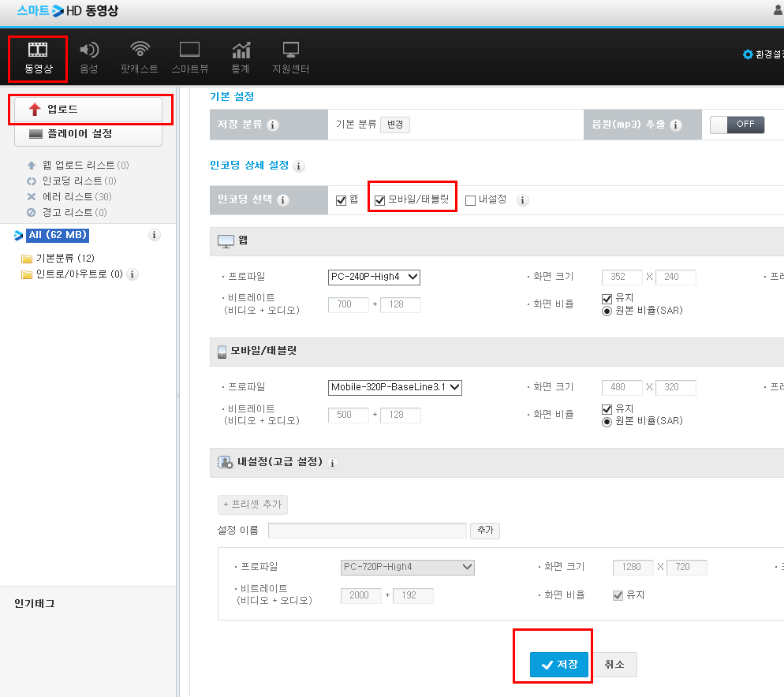The height and width of the screenshot is (697, 784).
Task: Click the 플레이어 설정 button
Action: pyautogui.click(x=88, y=134)
